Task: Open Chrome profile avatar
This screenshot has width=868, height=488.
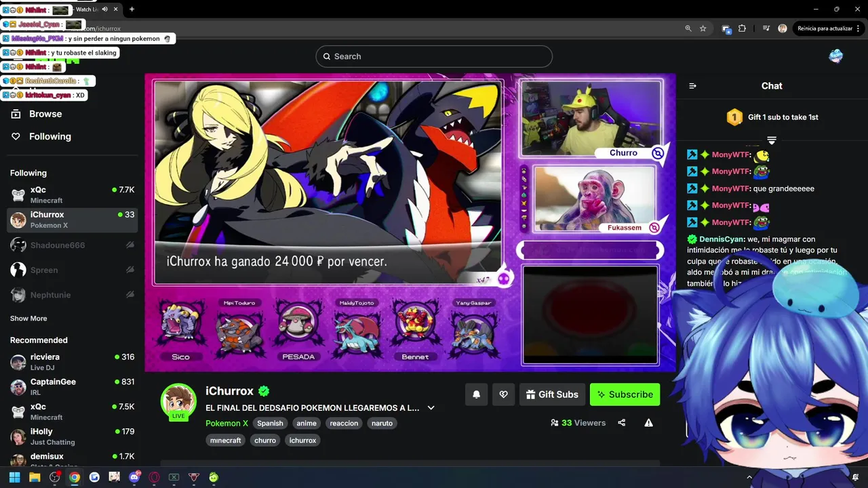Action: (783, 28)
